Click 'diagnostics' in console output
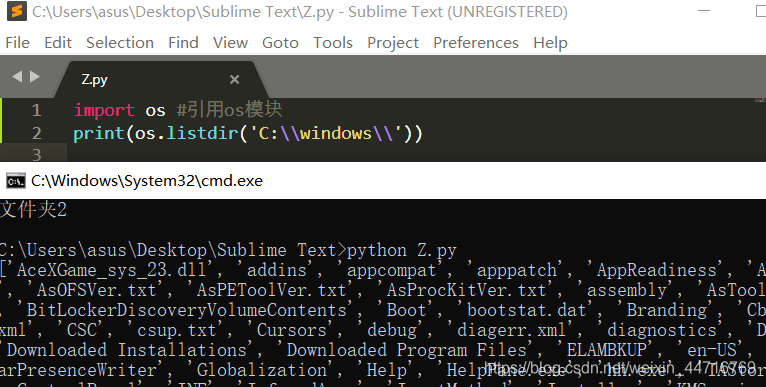 click(661, 330)
